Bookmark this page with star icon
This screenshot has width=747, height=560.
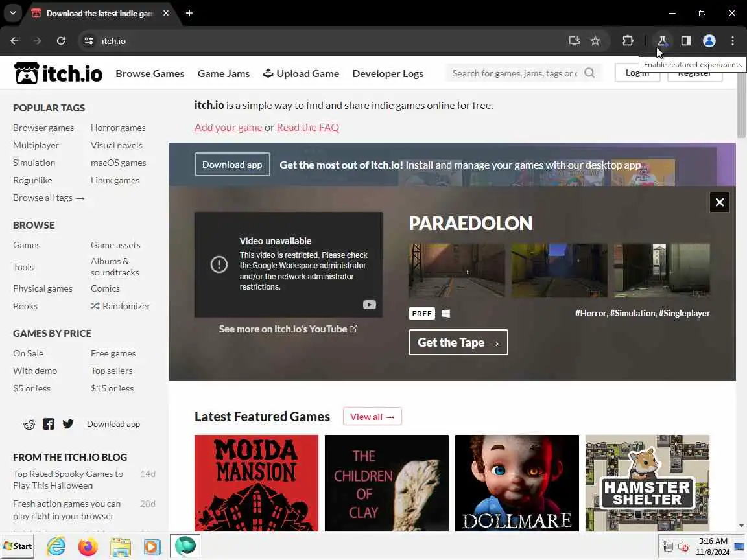click(595, 41)
